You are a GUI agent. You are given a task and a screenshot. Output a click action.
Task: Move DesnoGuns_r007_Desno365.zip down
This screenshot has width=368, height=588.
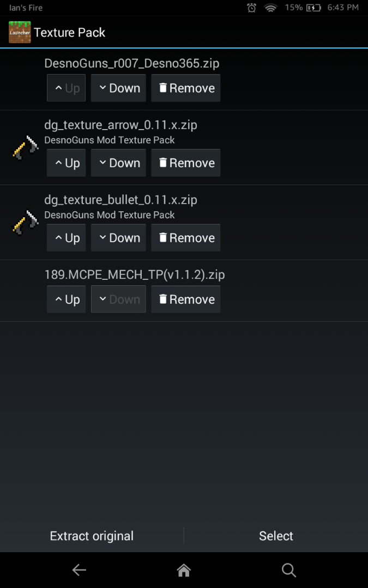coord(118,88)
